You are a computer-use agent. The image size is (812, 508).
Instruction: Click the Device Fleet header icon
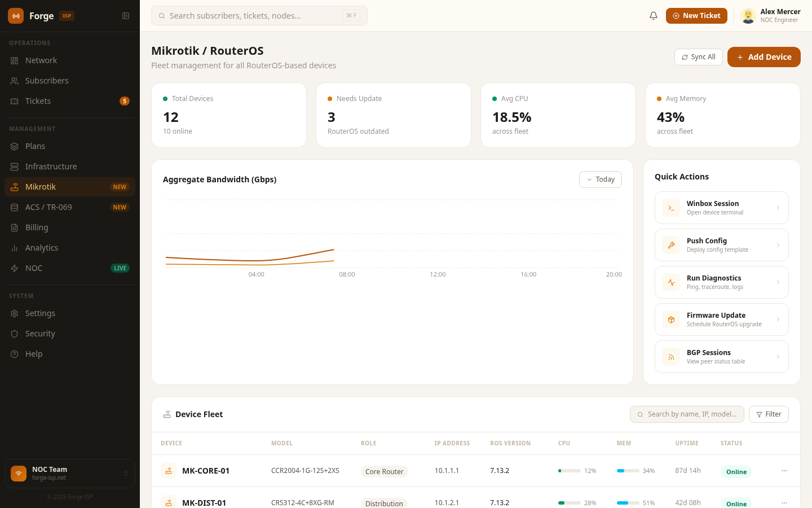tap(167, 414)
